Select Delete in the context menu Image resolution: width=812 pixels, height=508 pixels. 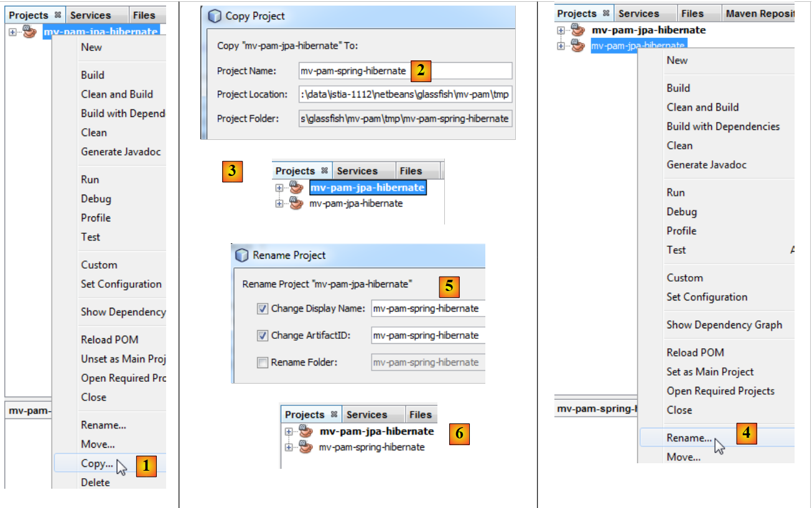point(95,483)
